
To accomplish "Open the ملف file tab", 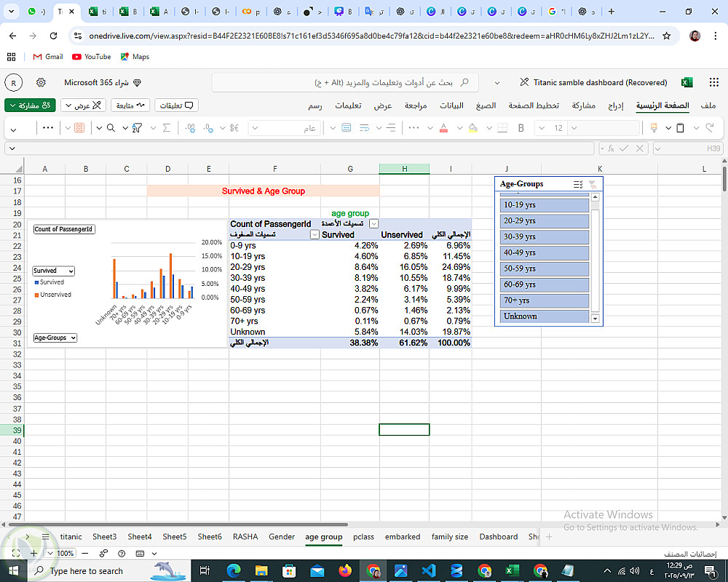I will (x=708, y=105).
